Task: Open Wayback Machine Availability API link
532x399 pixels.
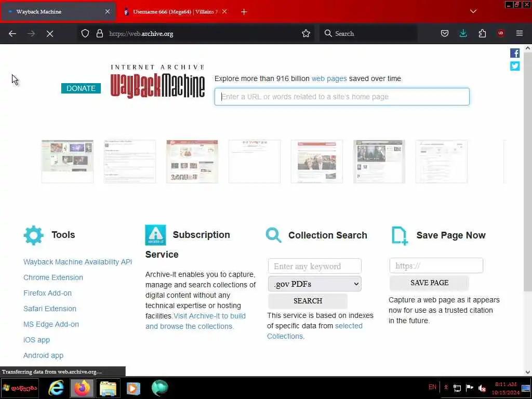Action: (x=78, y=262)
